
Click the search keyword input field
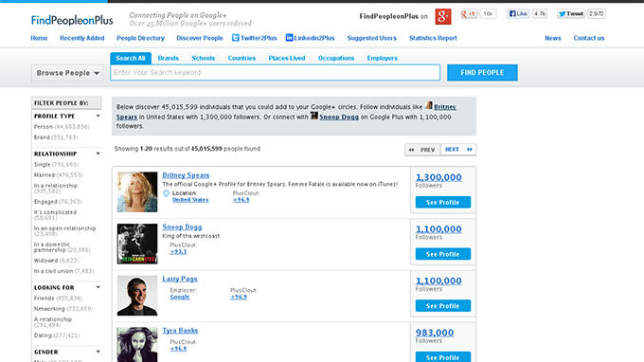point(276,72)
